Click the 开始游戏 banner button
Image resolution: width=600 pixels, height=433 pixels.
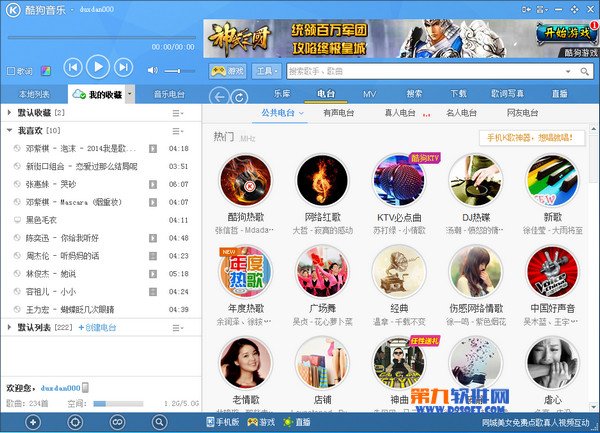(x=567, y=34)
